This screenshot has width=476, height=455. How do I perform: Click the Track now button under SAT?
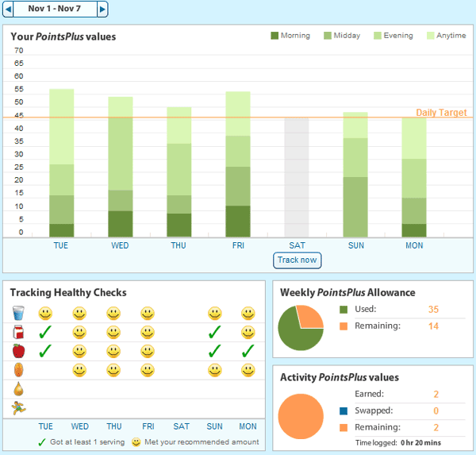coord(297,260)
